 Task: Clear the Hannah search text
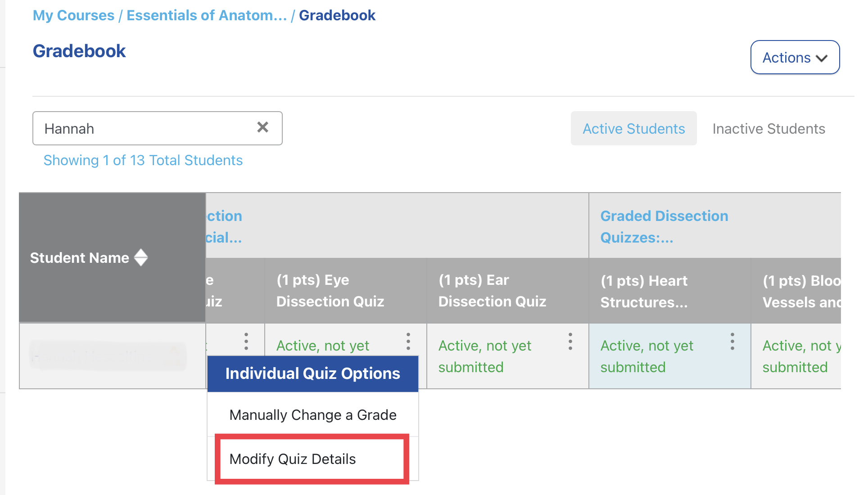[x=263, y=128]
